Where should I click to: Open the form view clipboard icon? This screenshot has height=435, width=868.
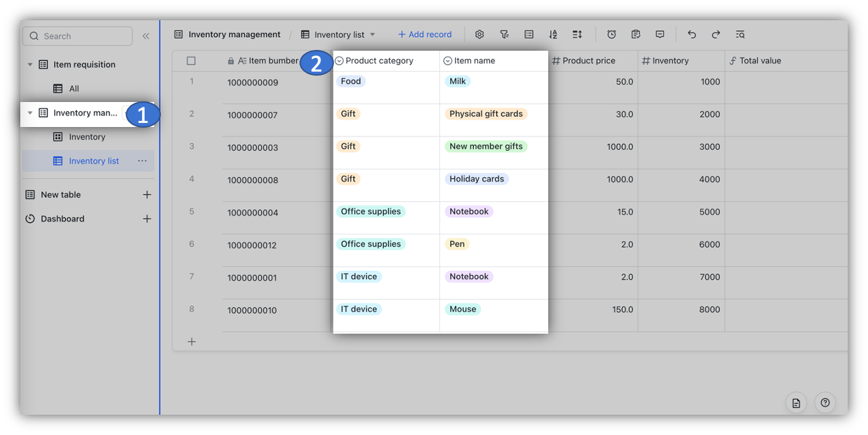[635, 34]
